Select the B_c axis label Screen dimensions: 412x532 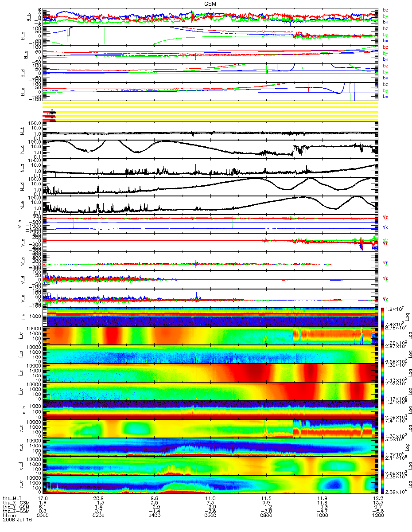22,35
